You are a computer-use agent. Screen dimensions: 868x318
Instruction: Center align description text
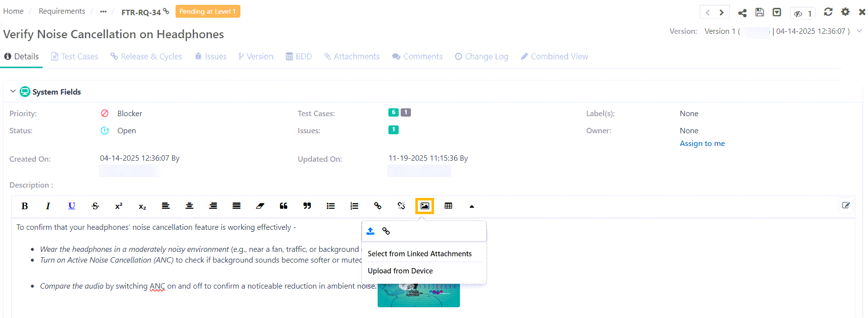(189, 206)
